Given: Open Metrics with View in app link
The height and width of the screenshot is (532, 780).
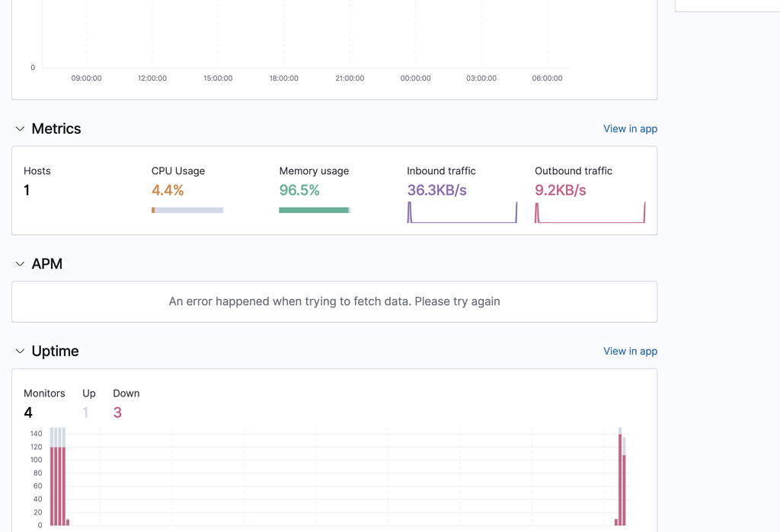Looking at the screenshot, I should click(630, 129).
